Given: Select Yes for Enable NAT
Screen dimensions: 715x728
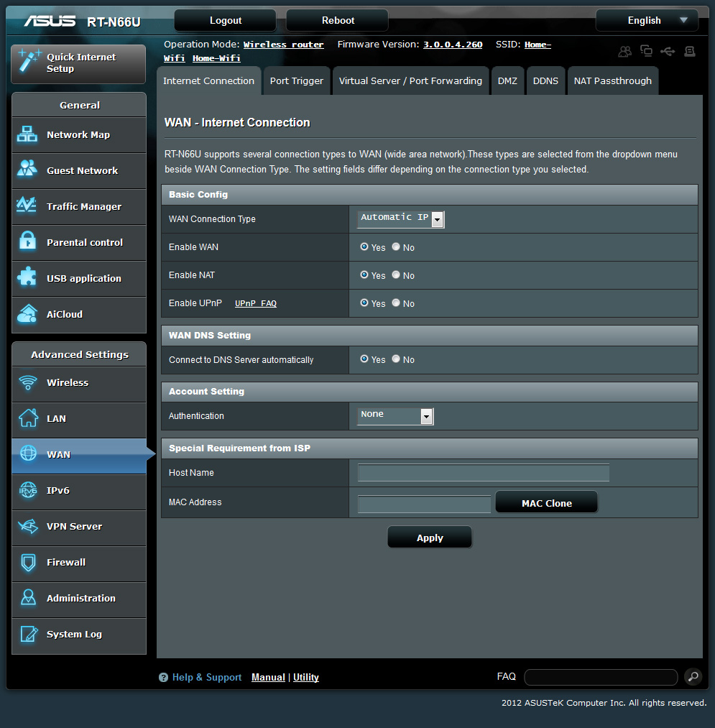Looking at the screenshot, I should (364, 275).
